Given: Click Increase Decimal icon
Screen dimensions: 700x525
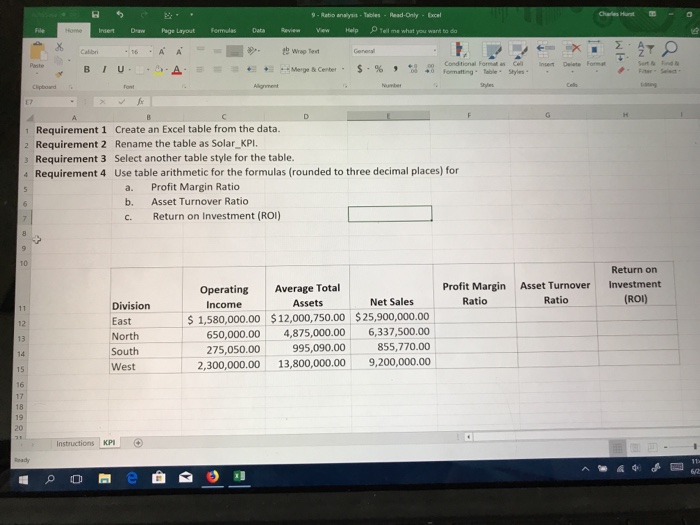Looking at the screenshot, I should pos(413,68).
